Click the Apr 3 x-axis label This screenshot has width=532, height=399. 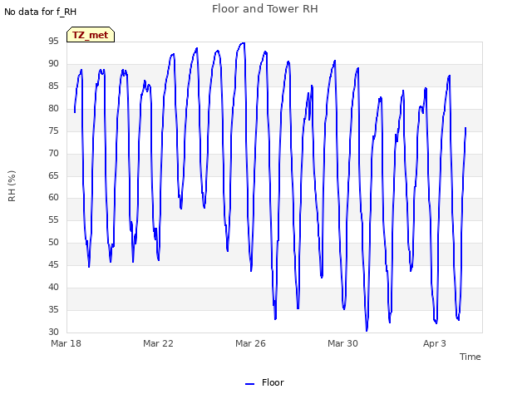pos(435,343)
